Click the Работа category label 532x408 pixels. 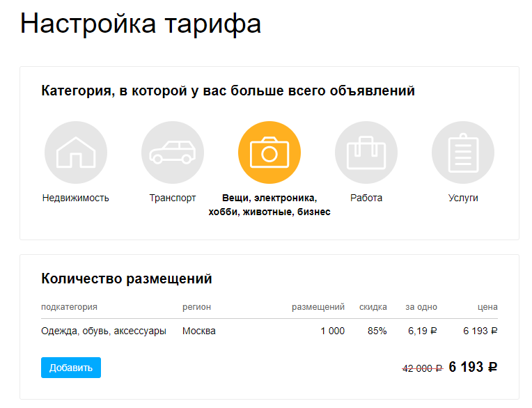(x=366, y=198)
